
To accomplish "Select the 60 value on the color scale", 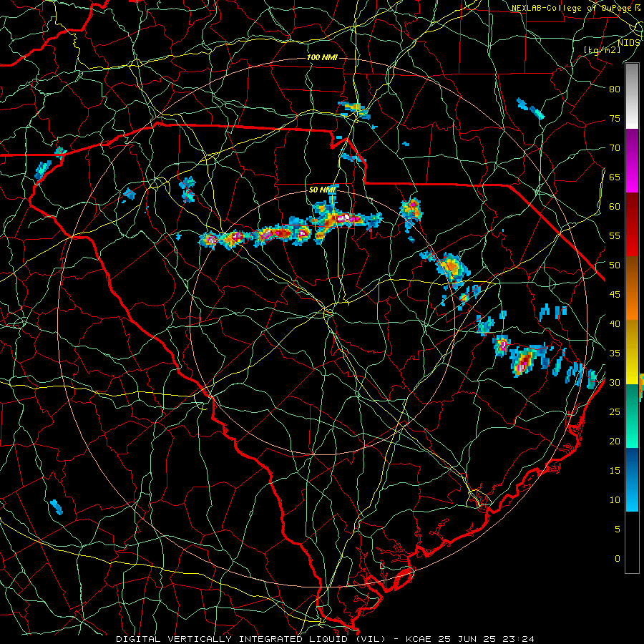I will pyautogui.click(x=615, y=207).
